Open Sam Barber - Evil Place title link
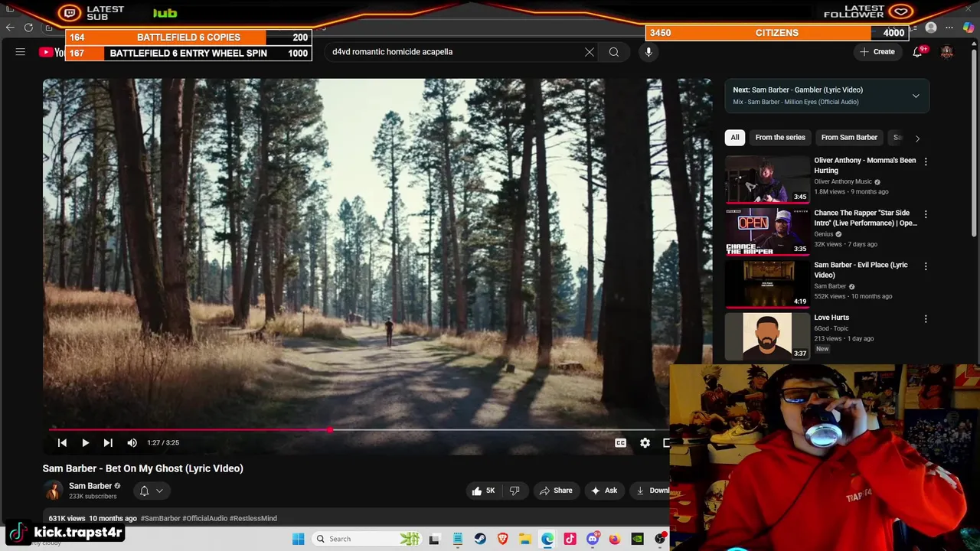Viewport: 980px width, 551px height. 861,270
